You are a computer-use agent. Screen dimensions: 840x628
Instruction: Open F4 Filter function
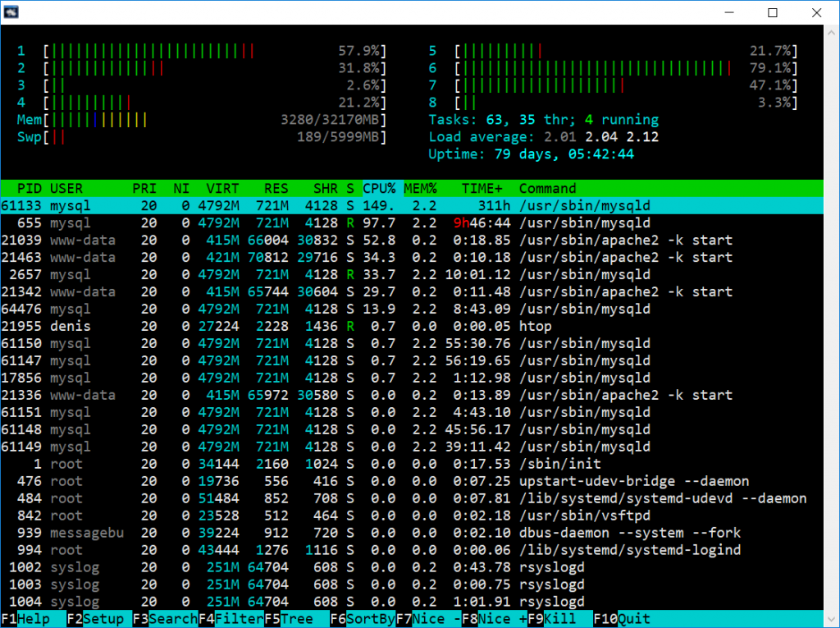click(x=231, y=619)
